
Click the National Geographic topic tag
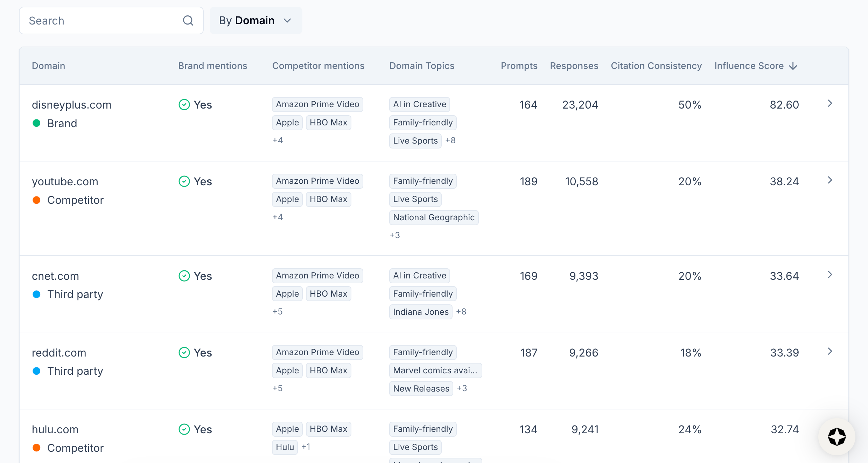click(434, 217)
